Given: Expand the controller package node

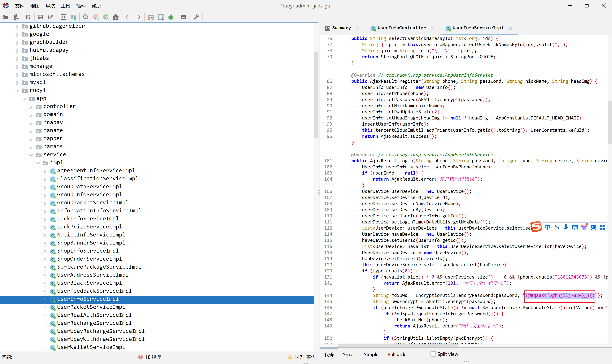Looking at the screenshot, I should pos(31,107).
